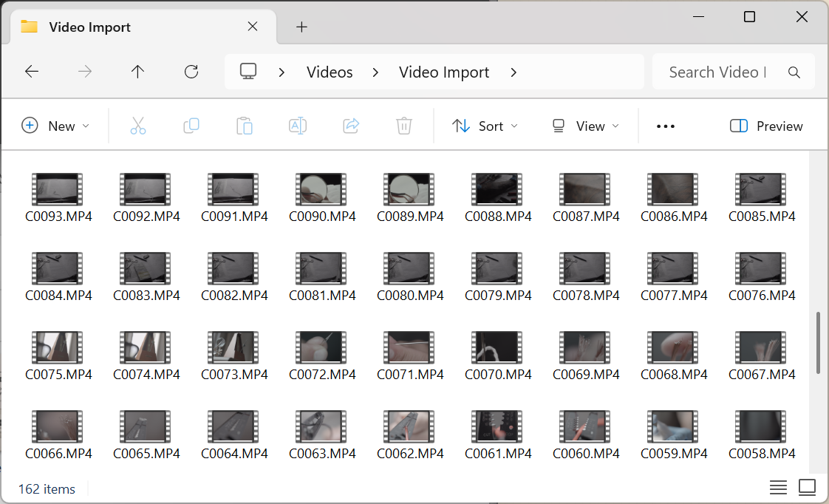Click the Paste icon
The width and height of the screenshot is (829, 504).
(245, 126)
